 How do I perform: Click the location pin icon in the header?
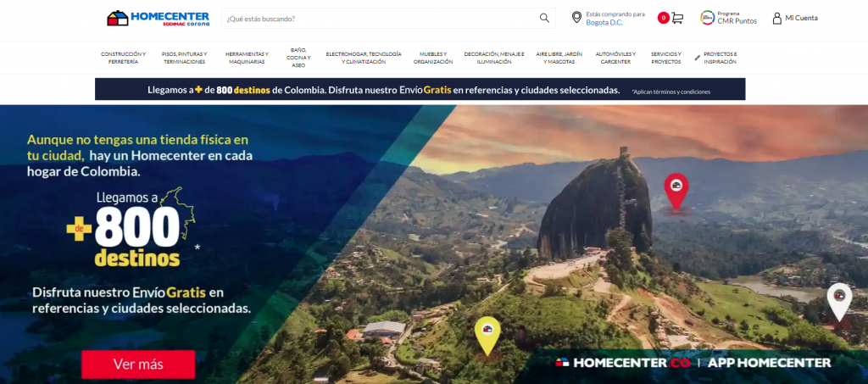[576, 18]
